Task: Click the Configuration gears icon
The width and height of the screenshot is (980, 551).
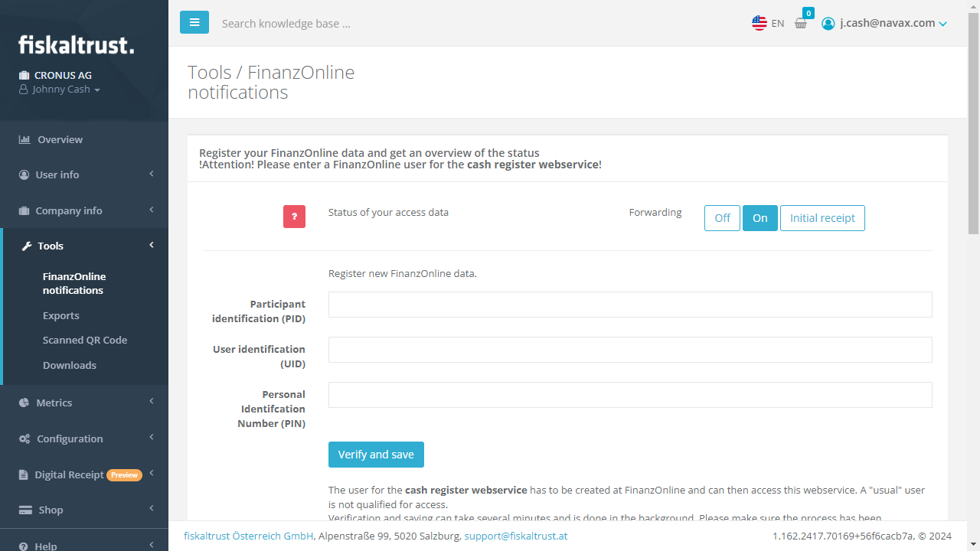Action: point(24,439)
